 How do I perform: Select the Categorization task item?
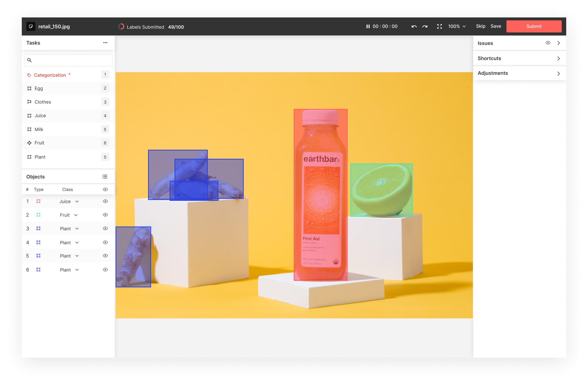click(x=50, y=75)
